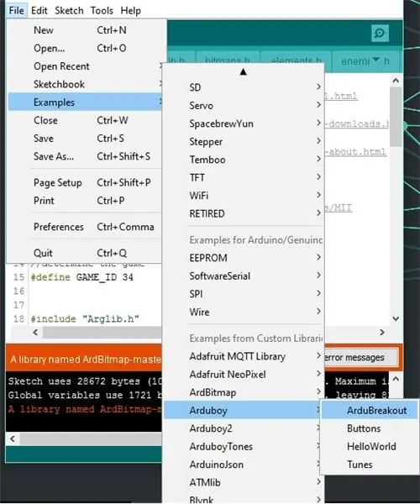Click the horizontal scroll left arrow in editor
The image size is (420, 504).
35,332
